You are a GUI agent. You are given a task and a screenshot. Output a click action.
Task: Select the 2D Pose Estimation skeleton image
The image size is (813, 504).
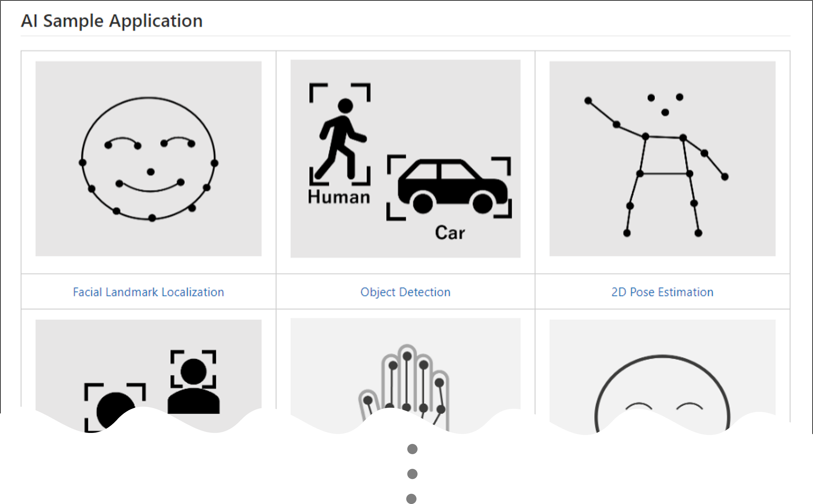pyautogui.click(x=662, y=159)
